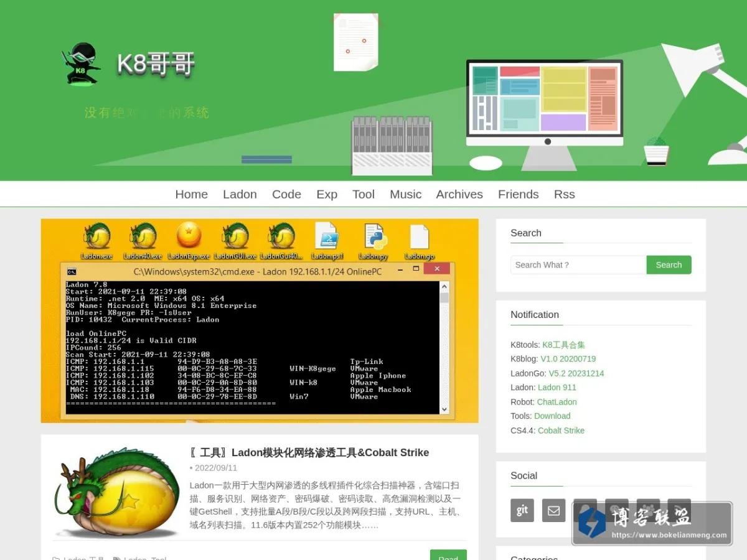Click the tagline text under the K8哥哥 logo
Image resolution: width=747 pixels, height=560 pixels.
pyautogui.click(x=147, y=113)
